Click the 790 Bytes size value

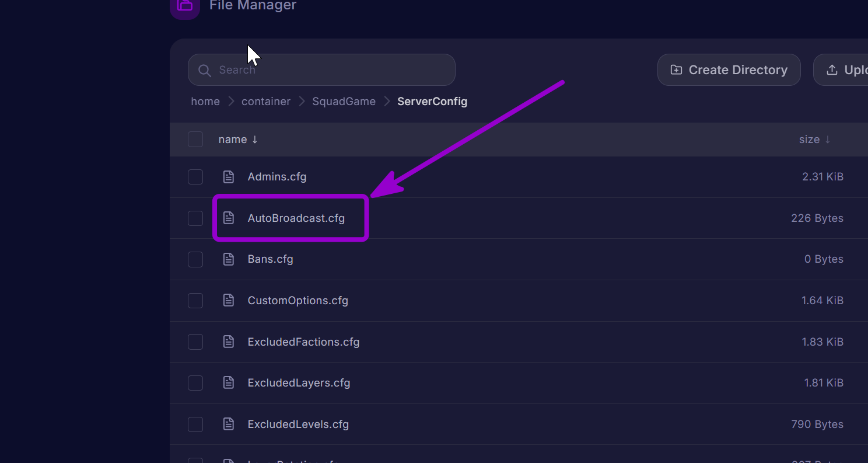click(817, 424)
